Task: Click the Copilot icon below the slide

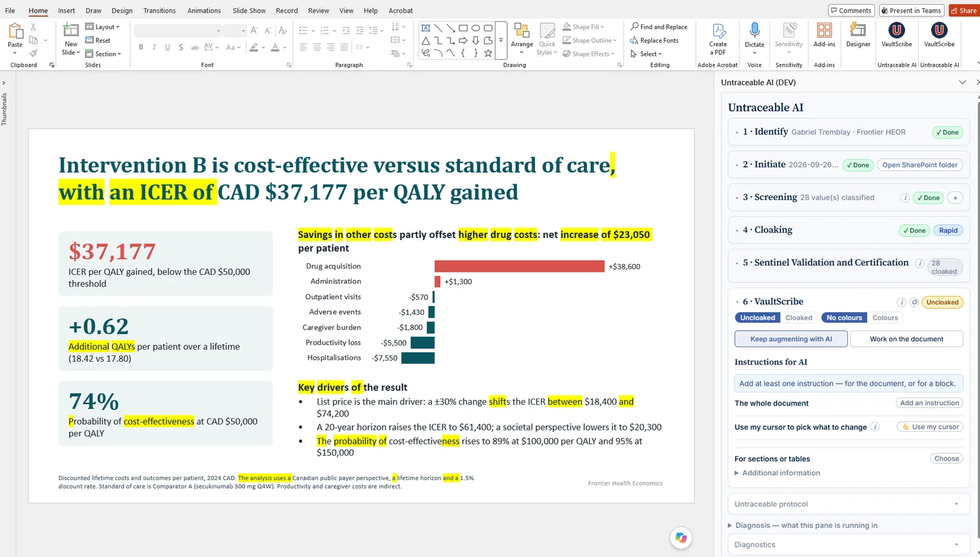Action: tap(681, 538)
